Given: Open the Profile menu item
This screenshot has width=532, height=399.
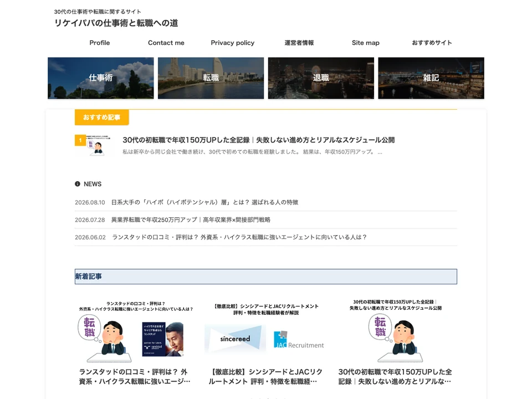Looking at the screenshot, I should click(x=99, y=43).
